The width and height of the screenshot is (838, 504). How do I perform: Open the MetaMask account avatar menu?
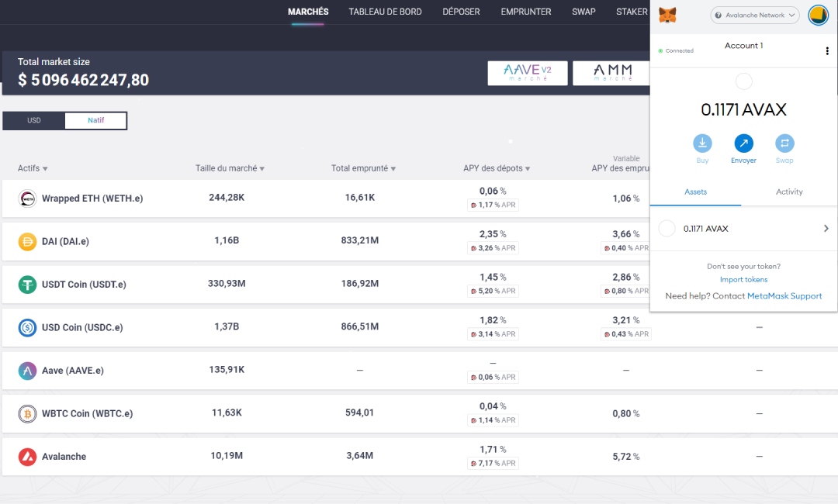[818, 15]
